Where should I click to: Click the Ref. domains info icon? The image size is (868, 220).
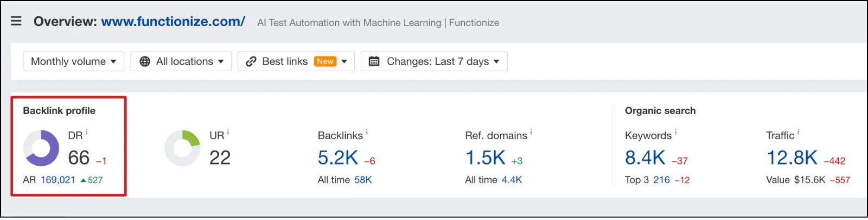pyautogui.click(x=531, y=132)
